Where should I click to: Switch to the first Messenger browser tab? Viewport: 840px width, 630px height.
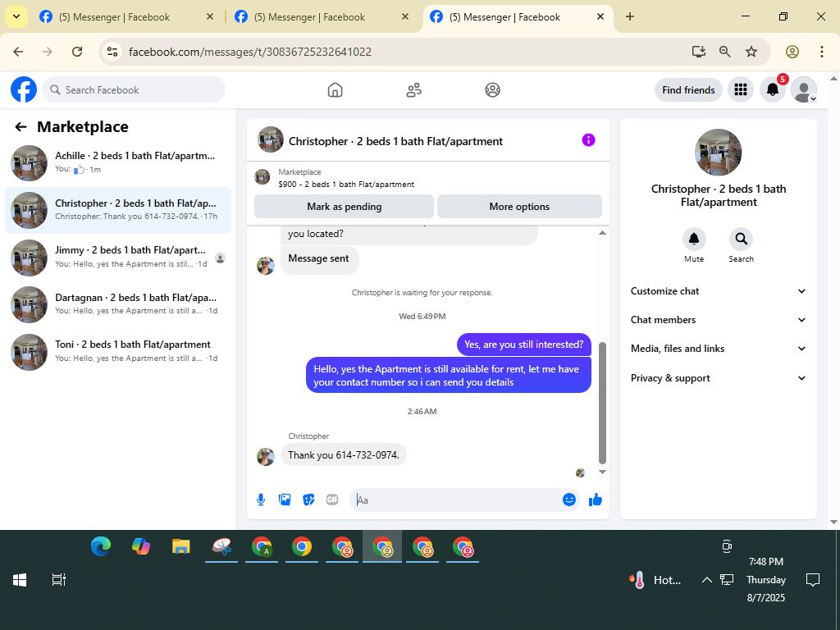coord(127,17)
